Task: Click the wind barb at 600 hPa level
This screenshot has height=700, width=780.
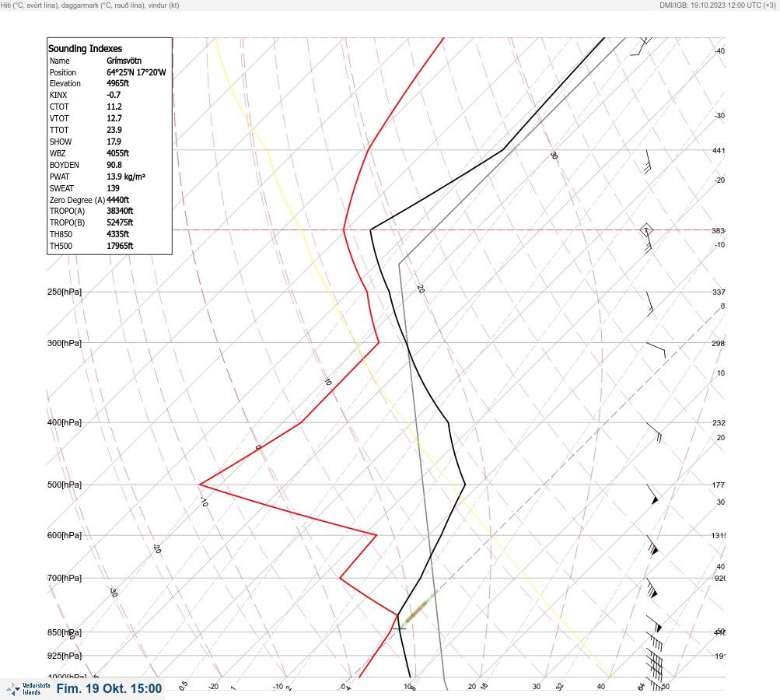Action: pos(652,545)
